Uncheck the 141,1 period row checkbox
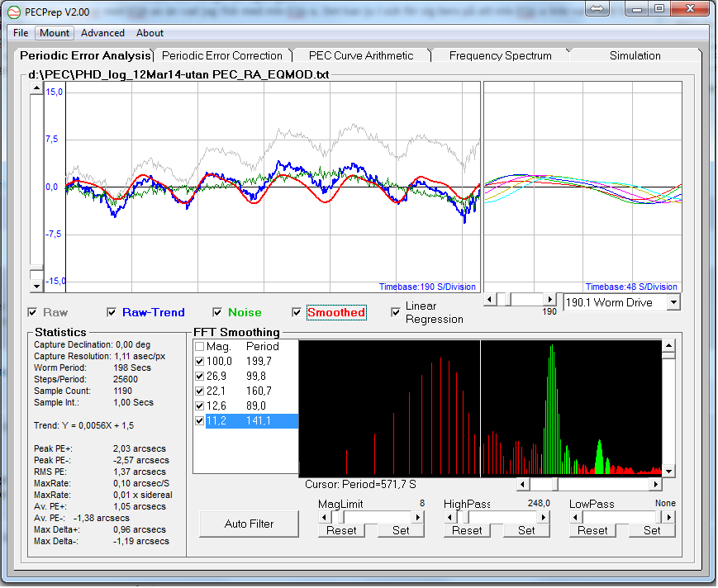This screenshot has width=718, height=588. (x=200, y=421)
